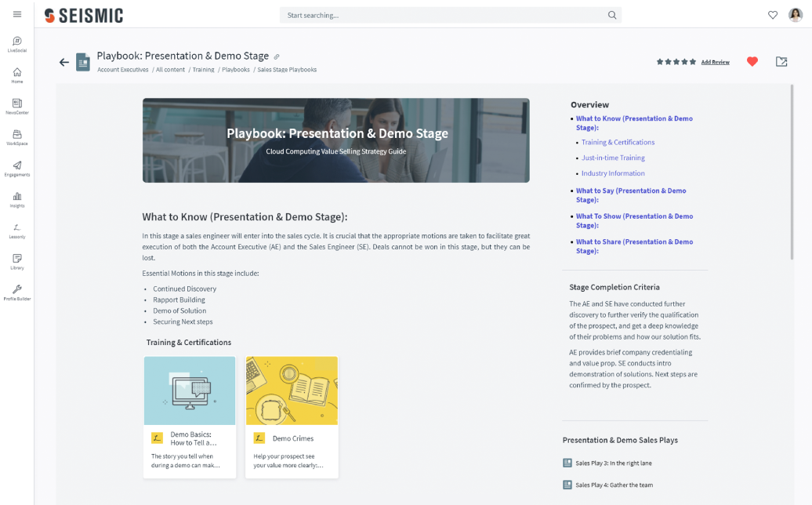Screen dimensions: 812x505
Task: Open Engagements in the sidebar
Action: coord(17,169)
